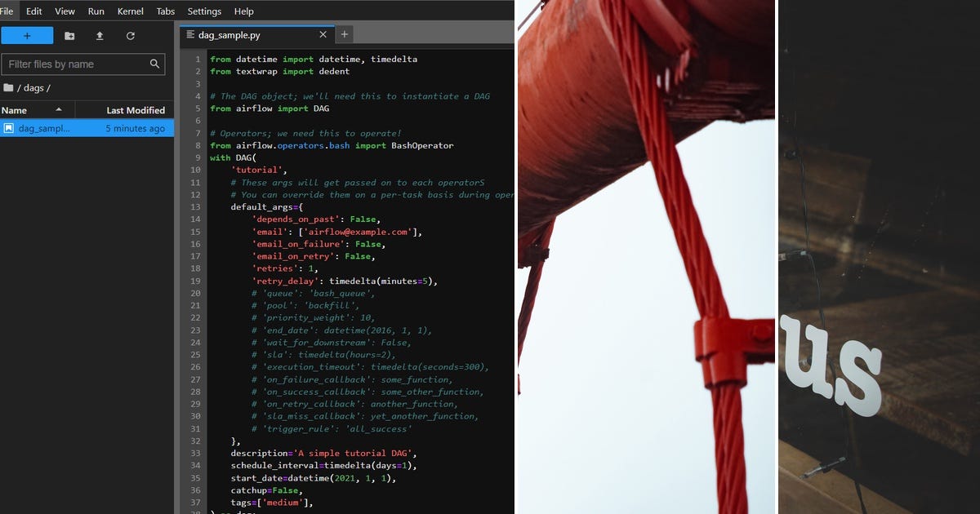Refresh the file browser list
This screenshot has width=980, height=514.
[x=130, y=35]
